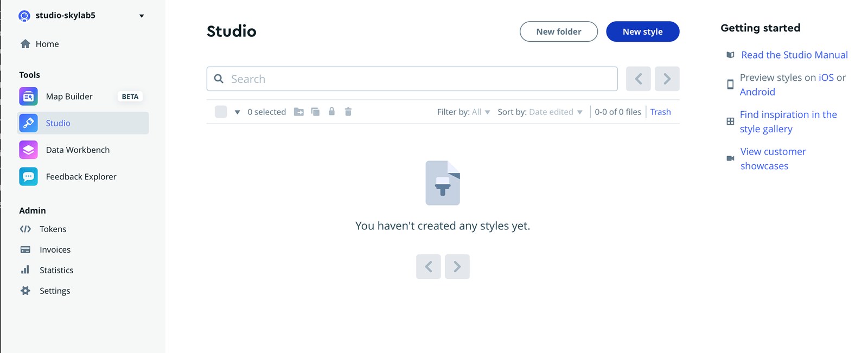Open the iOS preview link
This screenshot has width=868, height=353.
click(x=826, y=78)
